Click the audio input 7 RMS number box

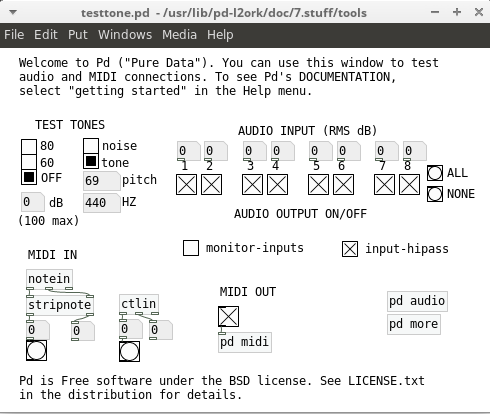click(387, 151)
